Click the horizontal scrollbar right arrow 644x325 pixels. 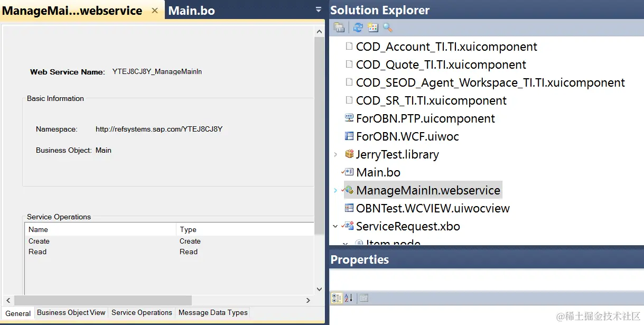coord(309,300)
